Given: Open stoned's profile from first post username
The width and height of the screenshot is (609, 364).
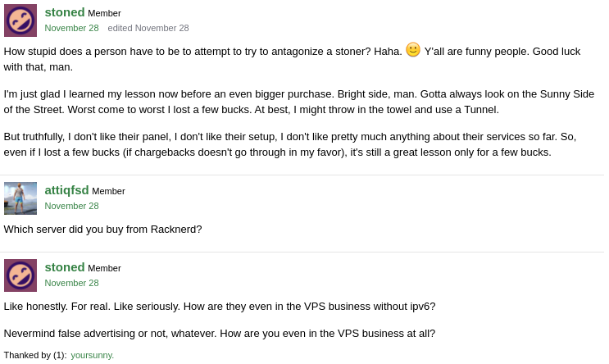Looking at the screenshot, I should (x=65, y=12).
